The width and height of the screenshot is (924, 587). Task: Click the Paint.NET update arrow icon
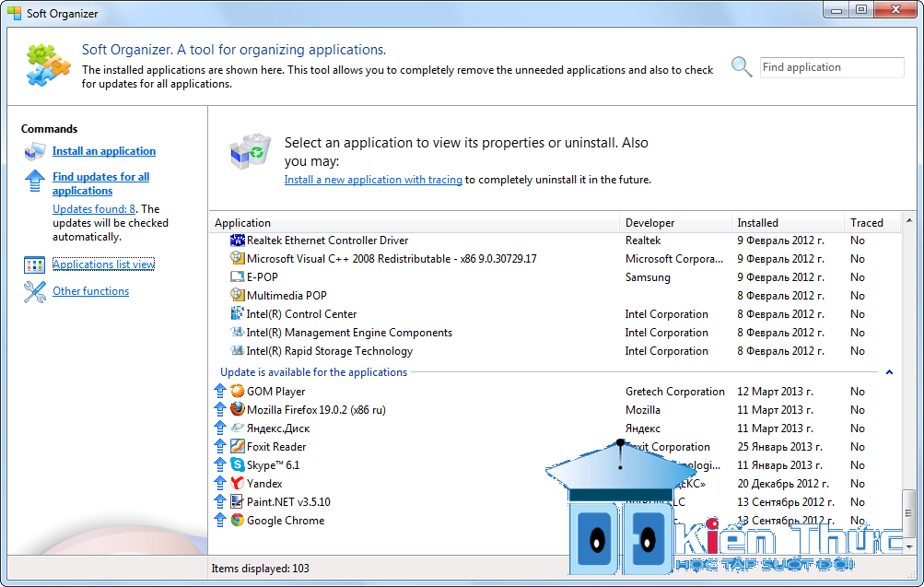click(220, 501)
